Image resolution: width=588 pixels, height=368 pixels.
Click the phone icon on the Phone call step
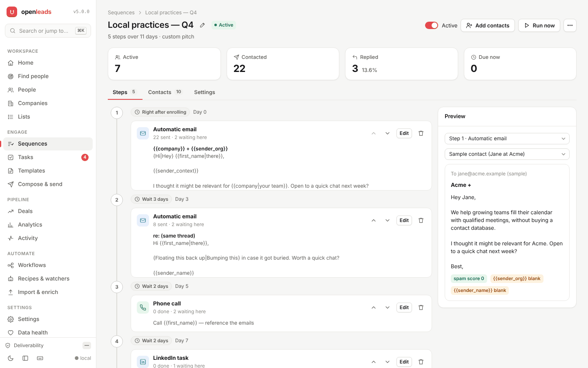click(x=143, y=307)
